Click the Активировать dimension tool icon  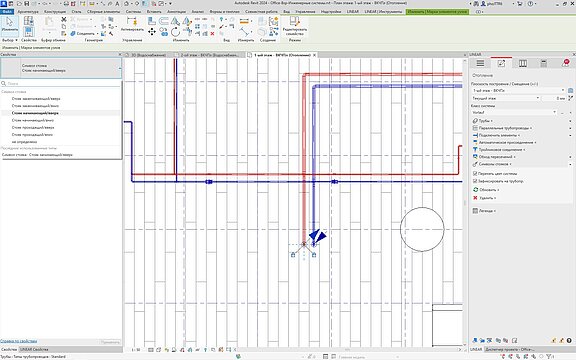pyautogui.click(x=132, y=21)
